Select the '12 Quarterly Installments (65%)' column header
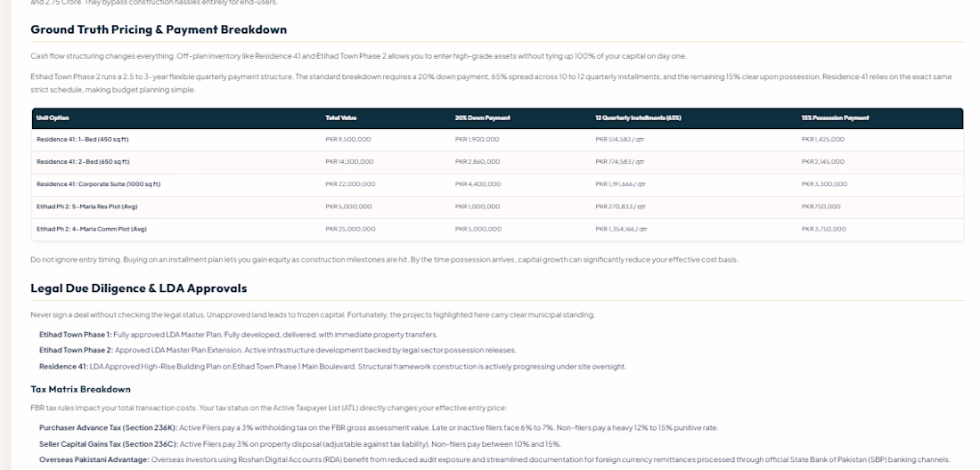This screenshot has width=980, height=470. 638,118
